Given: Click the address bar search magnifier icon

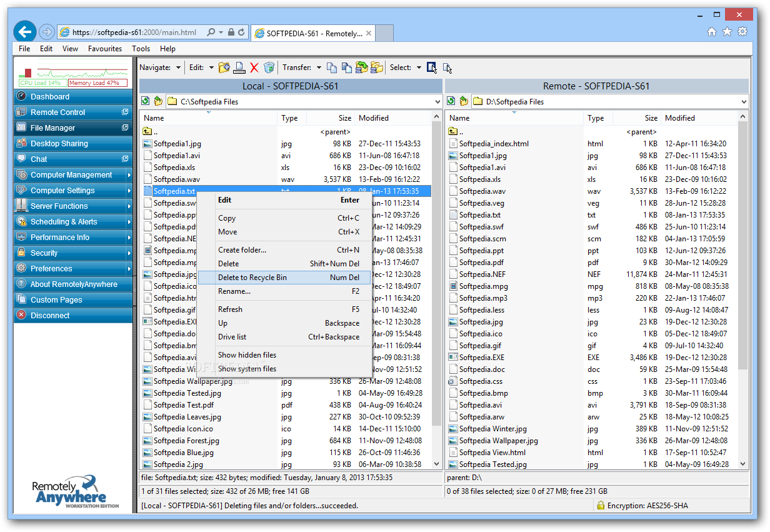Looking at the screenshot, I should coord(211,33).
